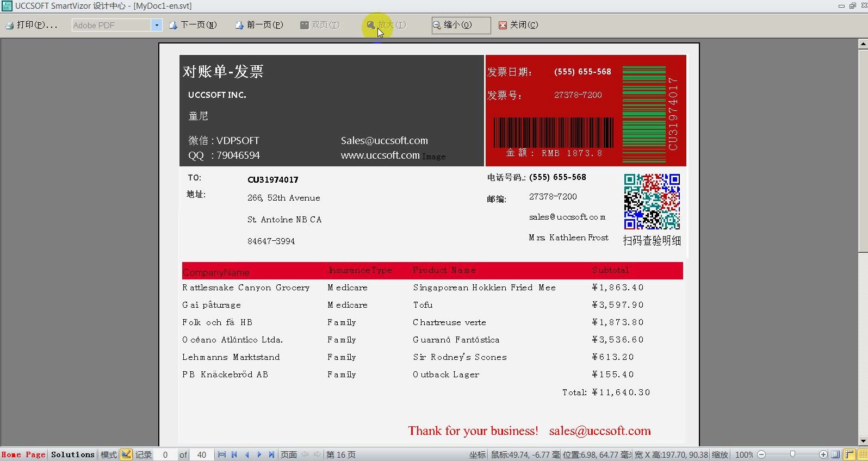This screenshot has height=461, width=868.
Task: Click the 266, 52th Avenue address line
Action: pyautogui.click(x=283, y=198)
